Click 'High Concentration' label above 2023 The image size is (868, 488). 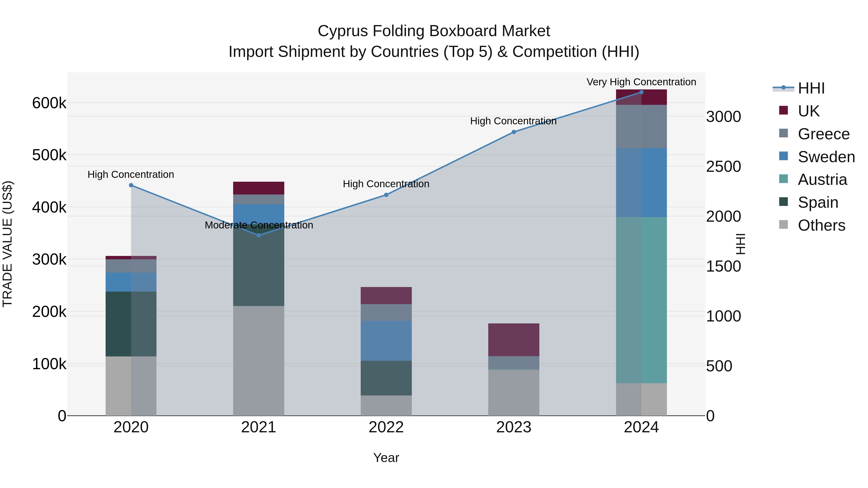point(514,121)
